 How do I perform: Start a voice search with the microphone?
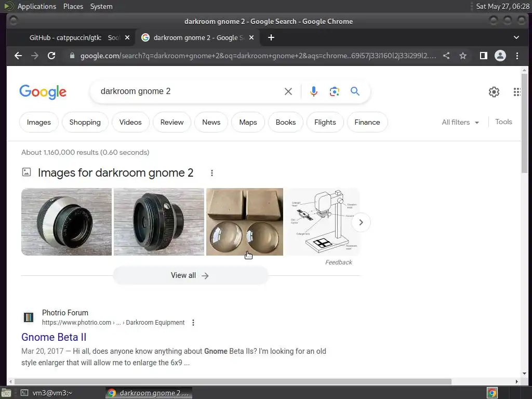313,91
